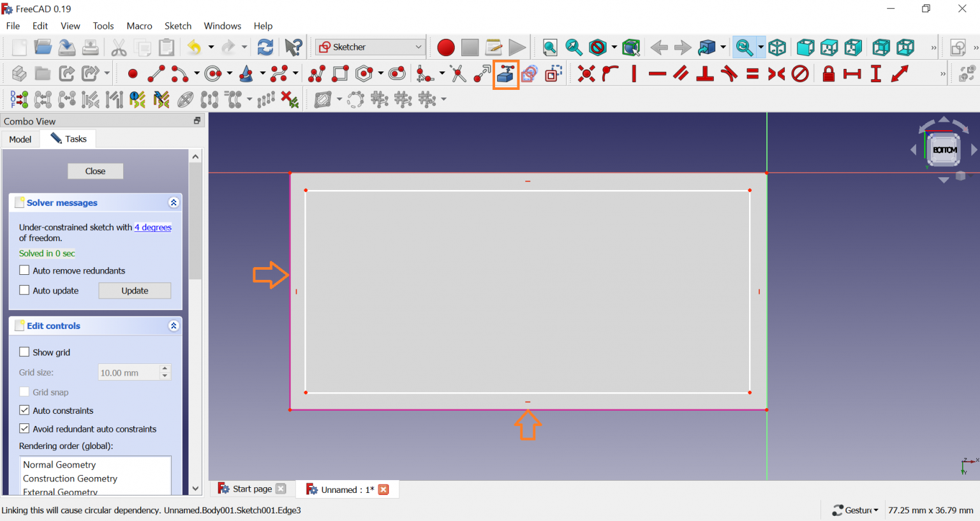
Task: Click the Fit all view icon
Action: 550,48
